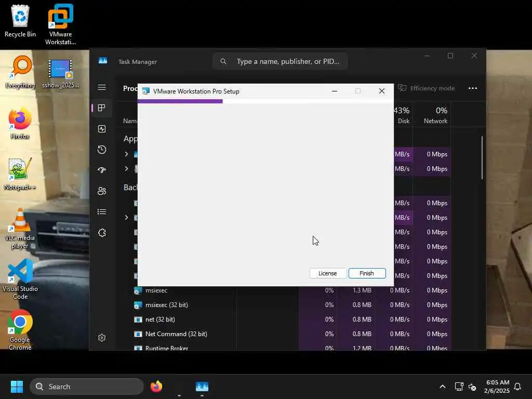Launch Firefox from the desktop shortcut
Screen dimensions: 532x399
coord(20,123)
